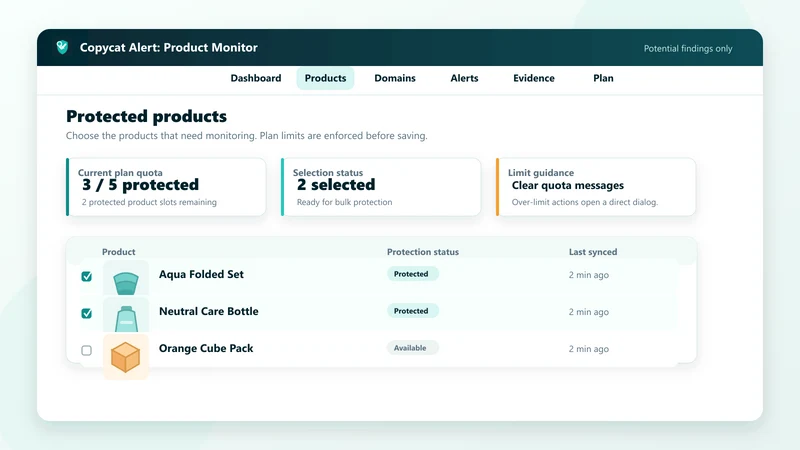Viewport: 800px width, 450px height.
Task: Click the 3 / 5 protected quota value
Action: click(140, 185)
